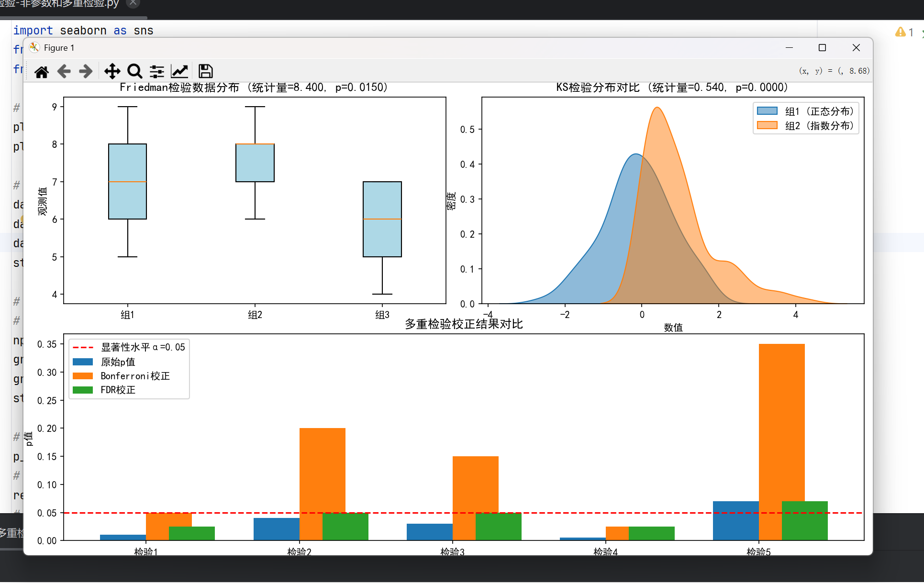Click the editor file tab close button

point(133,3)
